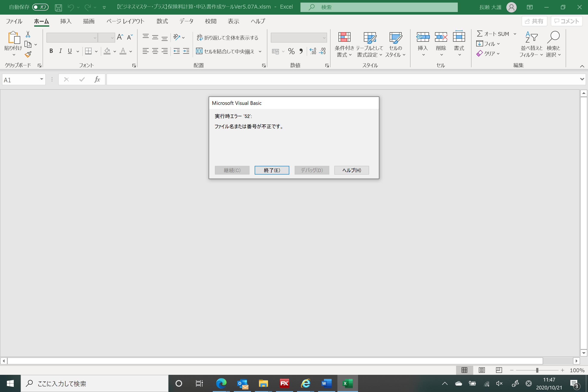
Task: Click the AutoSum icon
Action: click(x=479, y=34)
